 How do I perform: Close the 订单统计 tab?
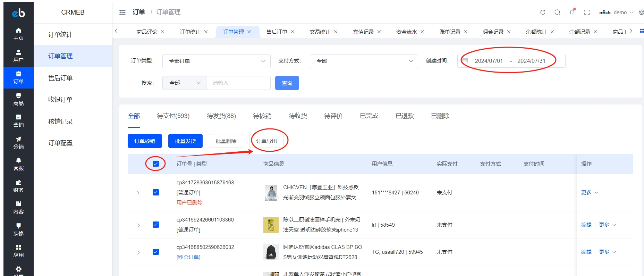(206, 32)
